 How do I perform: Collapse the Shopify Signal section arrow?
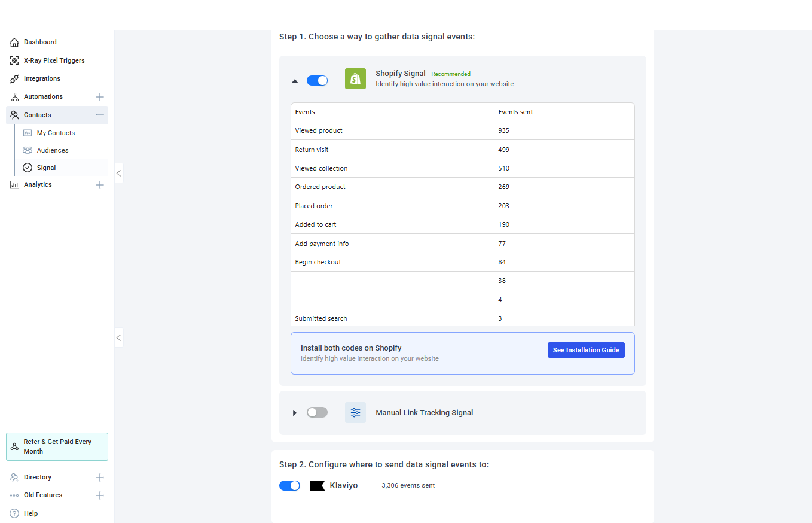click(x=294, y=80)
